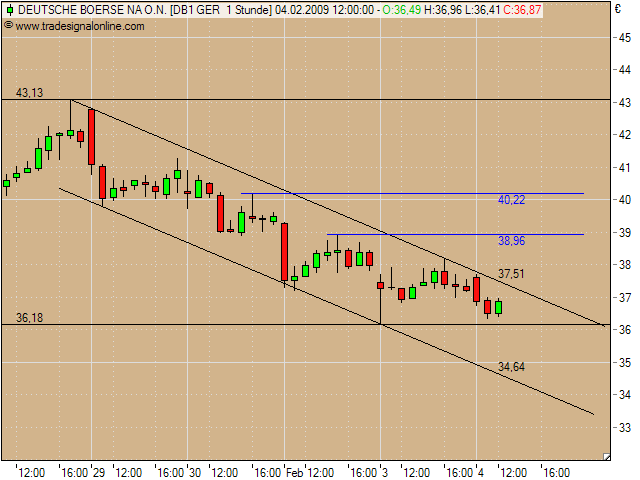This screenshot has height=480, width=640.
Task: Click the 33 tick on the price axis
Action: click(x=625, y=427)
